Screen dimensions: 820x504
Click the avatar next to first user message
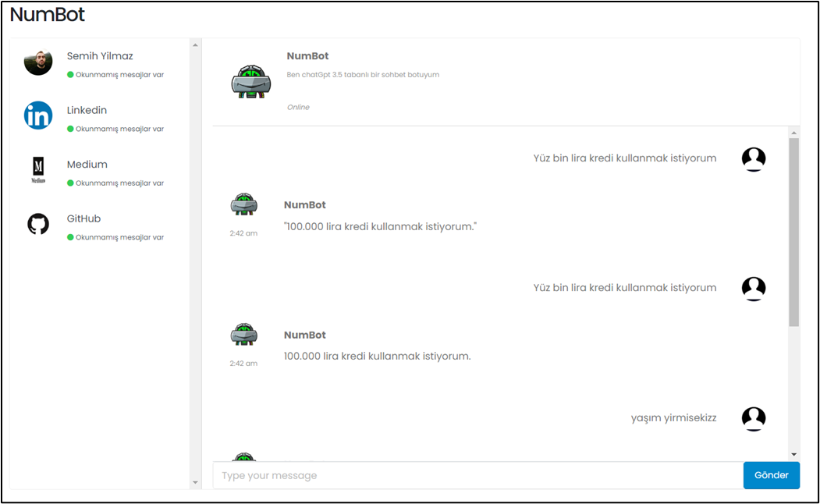(x=753, y=158)
